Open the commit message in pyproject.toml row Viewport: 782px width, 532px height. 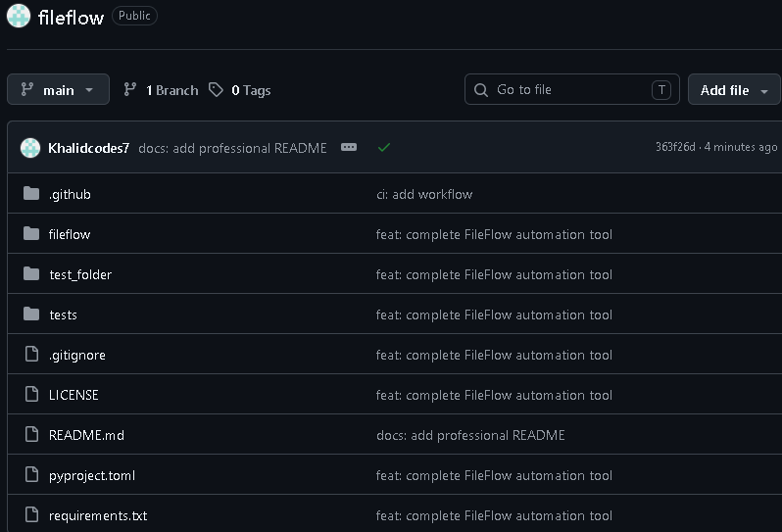pos(494,475)
